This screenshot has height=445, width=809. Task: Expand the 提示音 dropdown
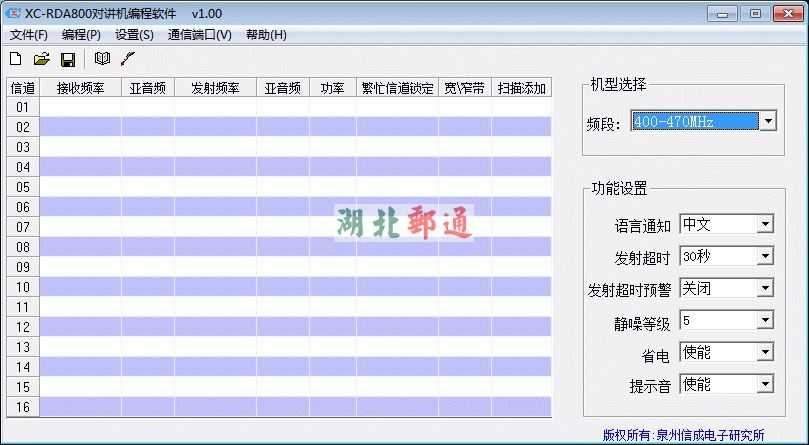(x=765, y=384)
